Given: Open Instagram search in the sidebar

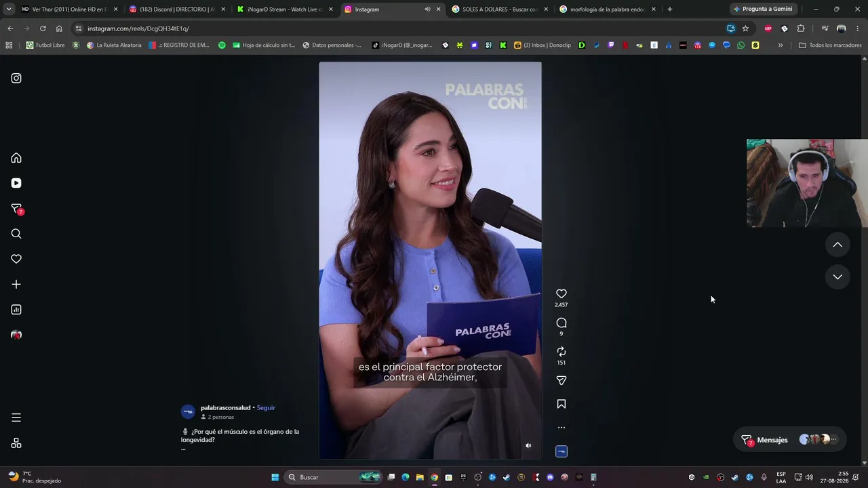Looking at the screenshot, I should (x=16, y=234).
